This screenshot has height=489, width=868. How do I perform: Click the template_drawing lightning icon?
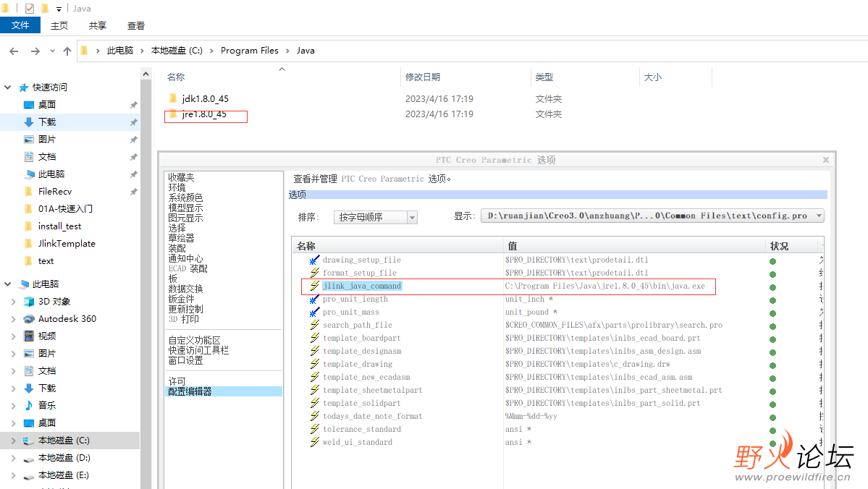point(314,364)
